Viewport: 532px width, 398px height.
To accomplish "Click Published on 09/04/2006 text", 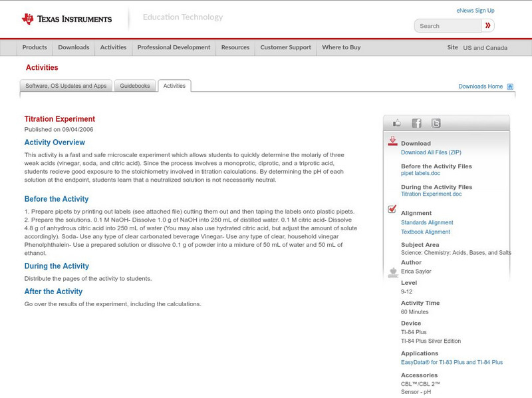I will [59, 129].
